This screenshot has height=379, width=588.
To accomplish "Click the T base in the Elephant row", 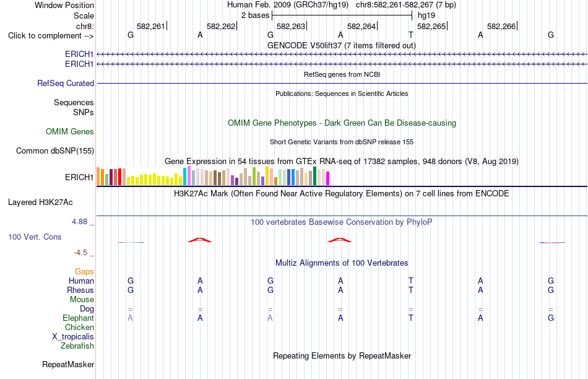I will 410,318.
